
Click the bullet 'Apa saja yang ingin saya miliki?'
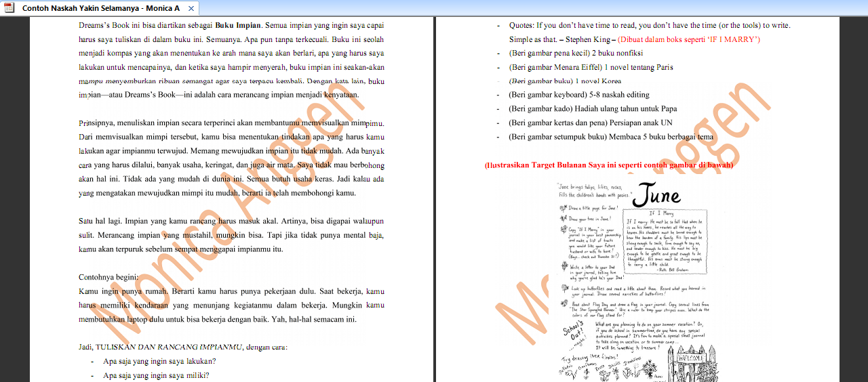pyautogui.click(x=156, y=375)
